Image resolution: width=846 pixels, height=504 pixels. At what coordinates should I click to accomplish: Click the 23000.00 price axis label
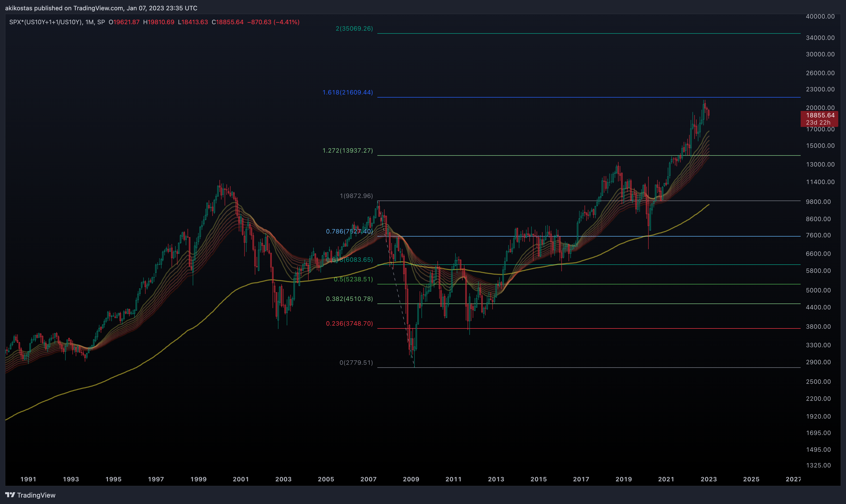tap(820, 89)
